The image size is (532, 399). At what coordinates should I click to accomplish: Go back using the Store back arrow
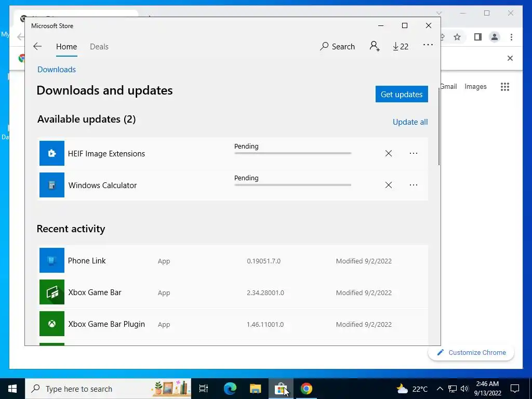click(x=37, y=46)
